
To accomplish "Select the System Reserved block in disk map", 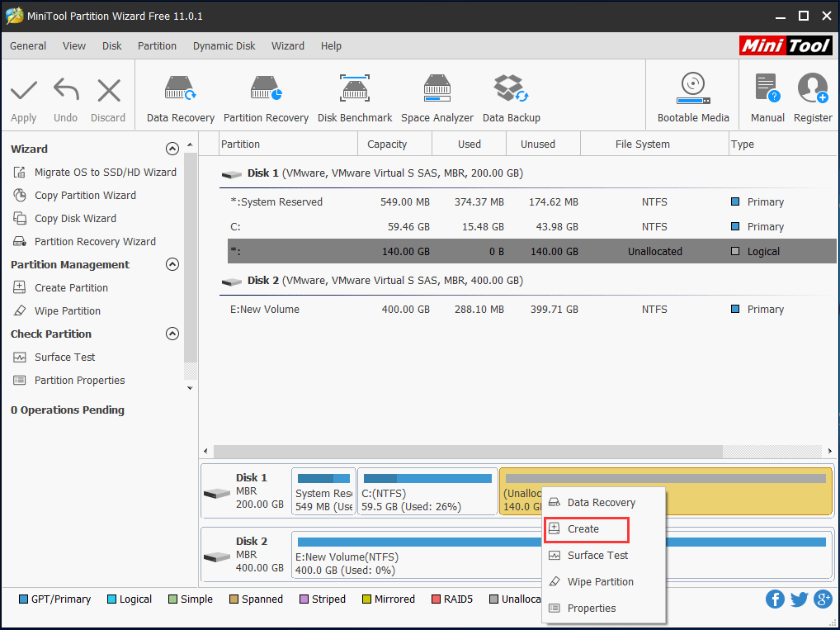I will [323, 491].
